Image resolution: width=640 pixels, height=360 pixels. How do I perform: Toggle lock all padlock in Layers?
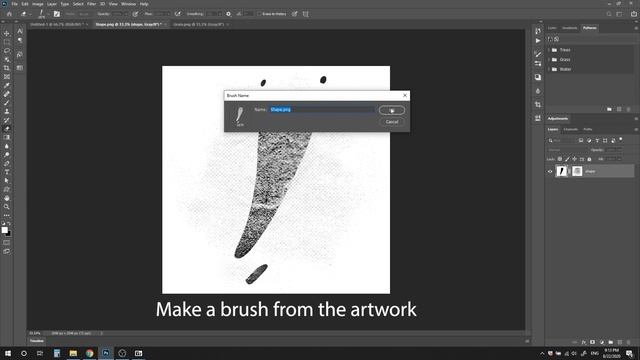point(589,159)
